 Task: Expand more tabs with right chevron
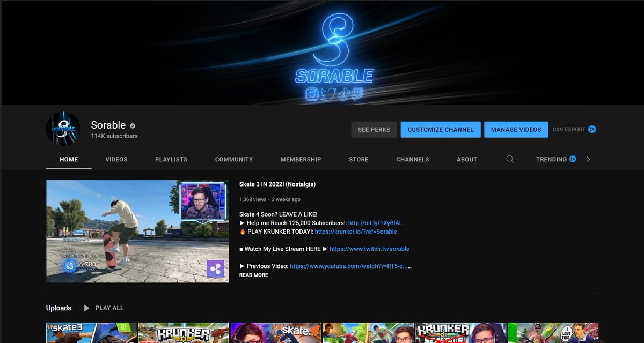(588, 159)
